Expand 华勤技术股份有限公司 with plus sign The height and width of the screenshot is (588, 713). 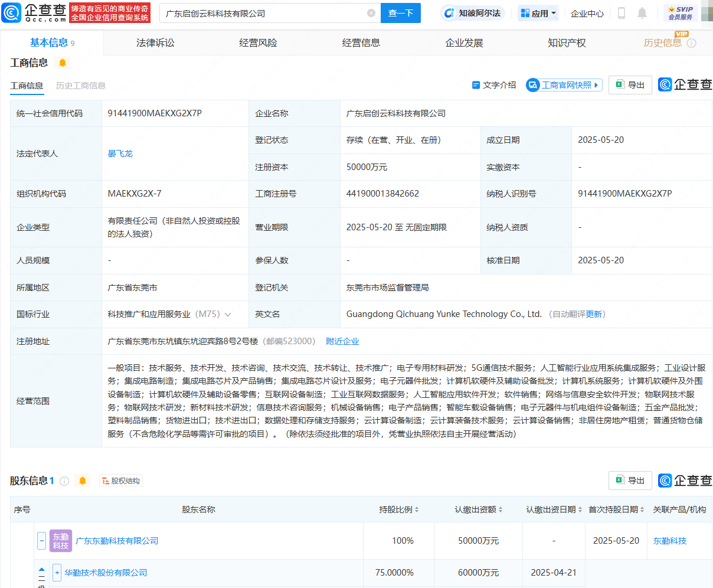pyautogui.click(x=57, y=572)
